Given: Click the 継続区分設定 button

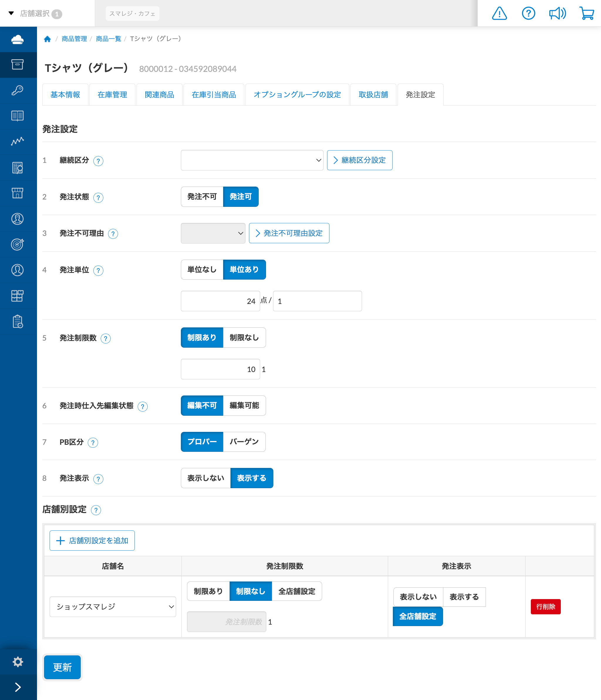Looking at the screenshot, I should tap(360, 160).
